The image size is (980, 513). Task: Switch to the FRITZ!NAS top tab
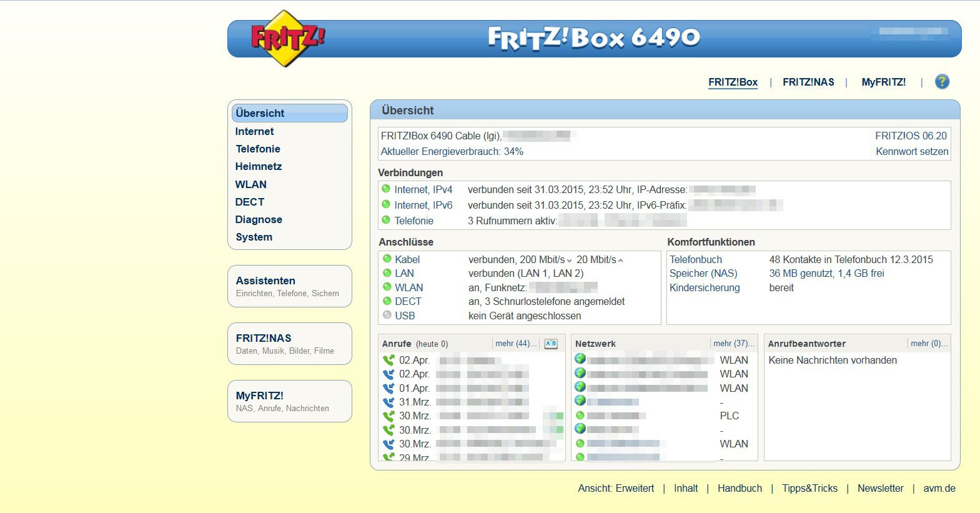point(808,82)
